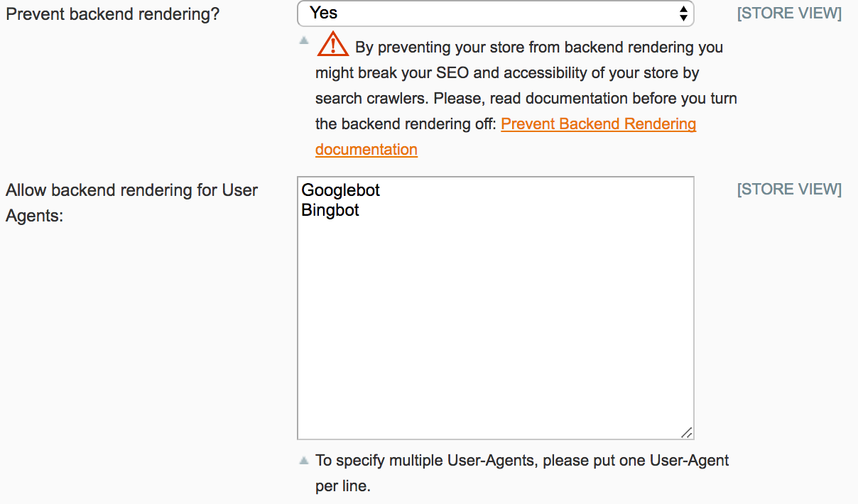Click the triangle beside the User-Agents hint text
Viewport: 858px width, 504px height.
304,459
